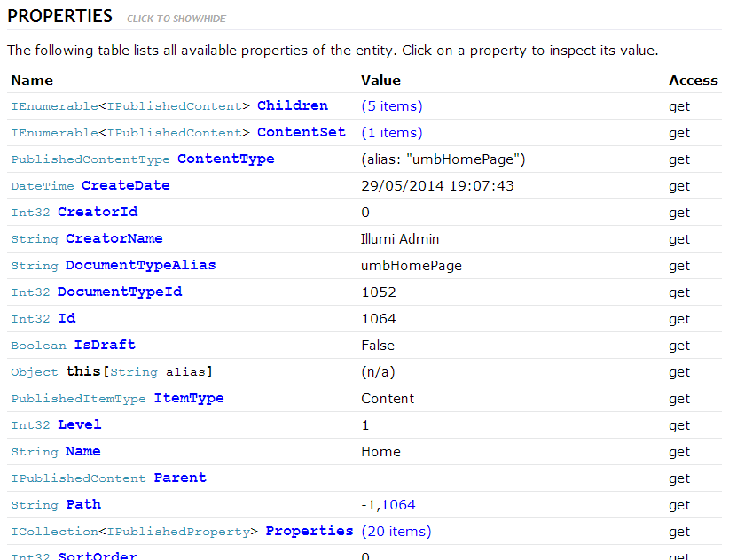Click the DateTime type name
The height and width of the screenshot is (560, 729).
coord(43,186)
